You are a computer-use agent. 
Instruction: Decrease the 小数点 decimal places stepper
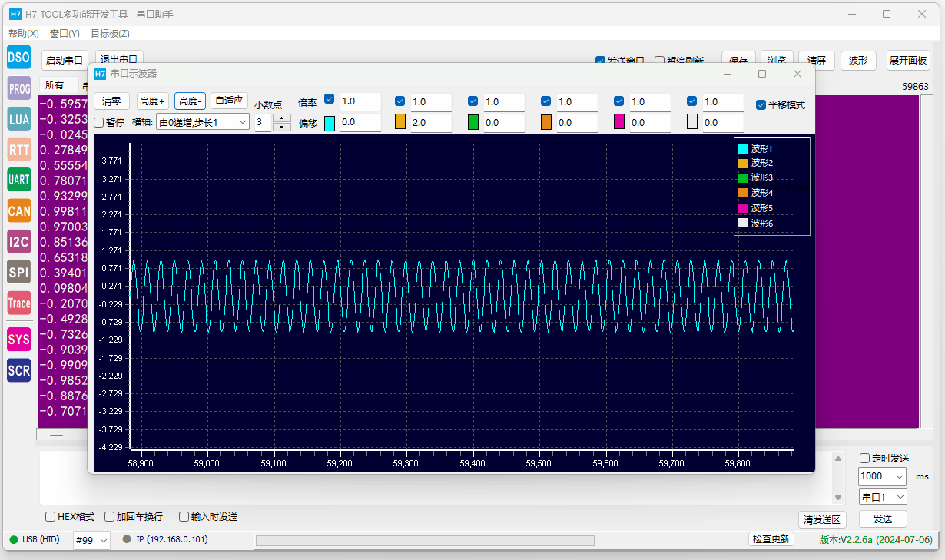pos(282,127)
